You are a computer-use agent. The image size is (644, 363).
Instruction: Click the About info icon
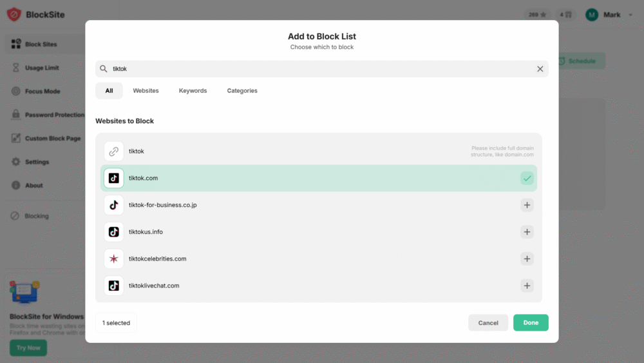coord(16,186)
